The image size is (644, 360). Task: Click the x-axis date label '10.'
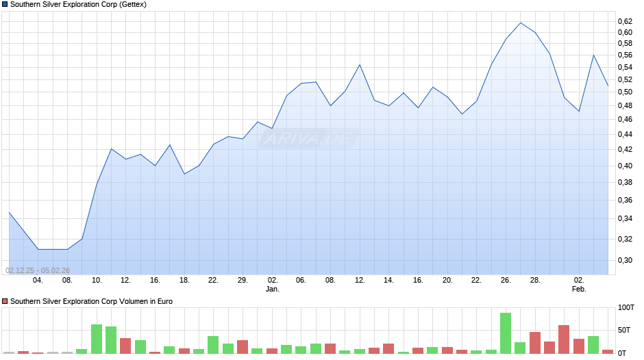click(x=97, y=280)
